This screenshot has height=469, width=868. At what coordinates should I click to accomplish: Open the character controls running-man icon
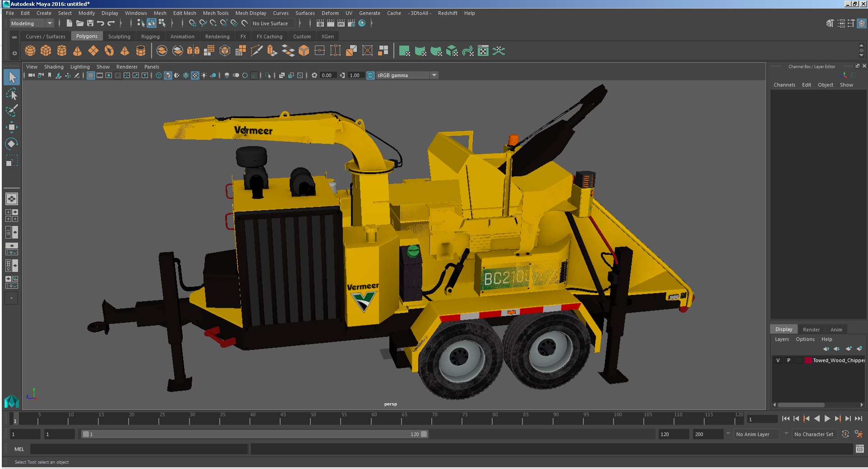click(x=859, y=434)
